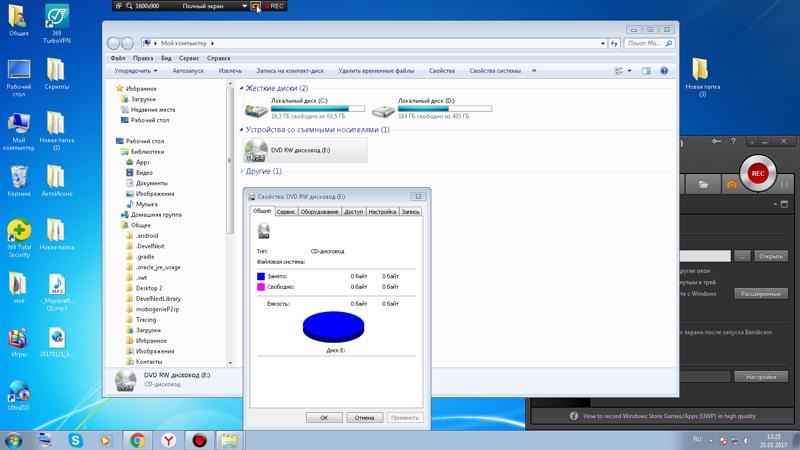Select Загрузки under Избранное
The height and width of the screenshot is (450, 800).
[x=143, y=99]
